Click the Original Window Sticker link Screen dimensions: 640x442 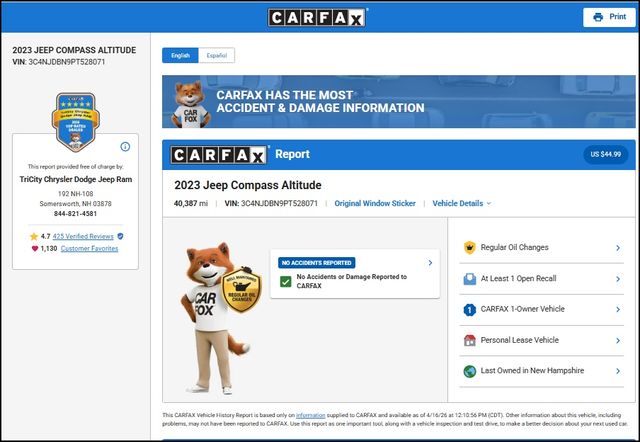375,203
